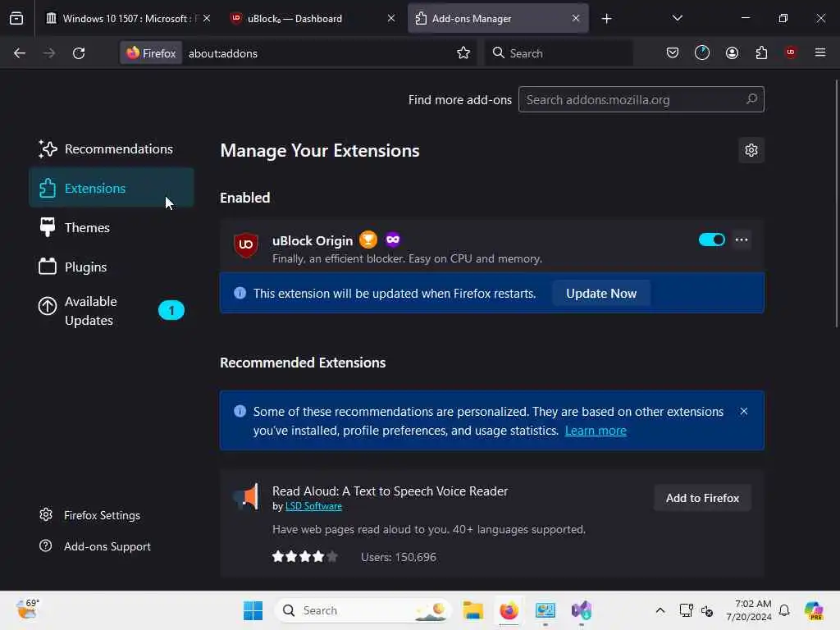Open the application hamburger menu

[x=820, y=52]
